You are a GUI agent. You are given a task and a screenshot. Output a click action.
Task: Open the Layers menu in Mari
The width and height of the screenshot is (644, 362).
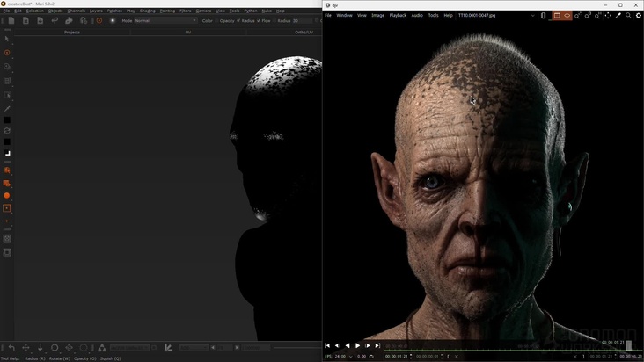click(x=96, y=11)
